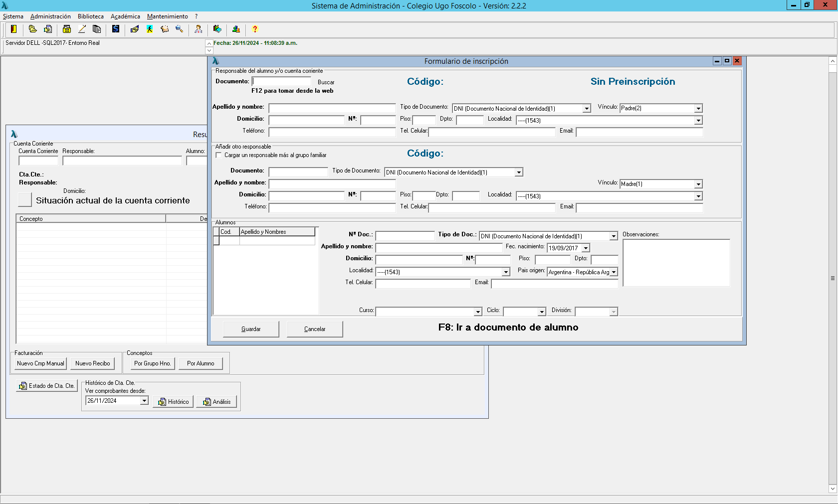
Task: Click the group of users toolbar icon
Action: [x=236, y=29]
